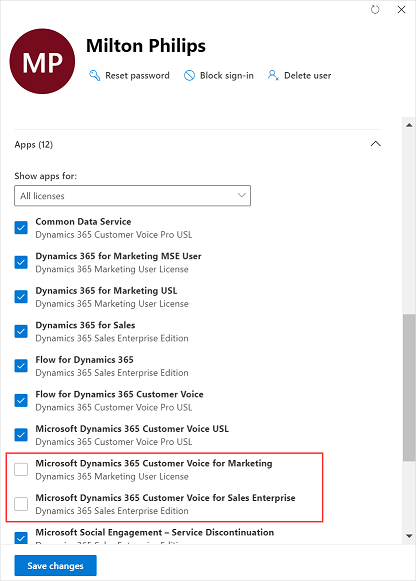Click Dynamics 365 for Sales label text
Screen dimensions: 416x581
click(85, 325)
